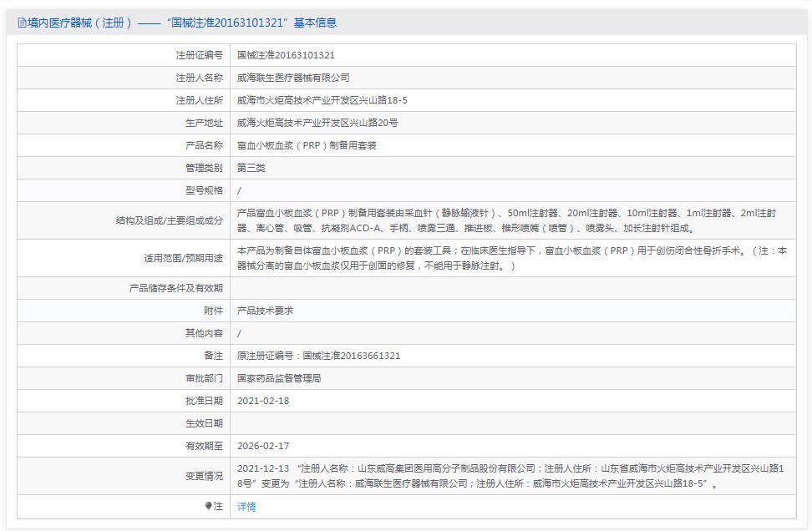Click management category value 第三类

[251, 168]
